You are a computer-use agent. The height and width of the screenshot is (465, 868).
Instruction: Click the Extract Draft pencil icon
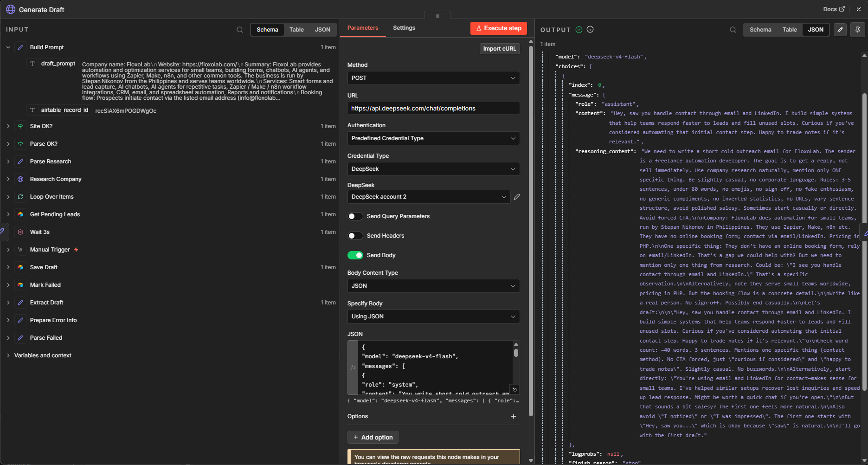point(20,303)
